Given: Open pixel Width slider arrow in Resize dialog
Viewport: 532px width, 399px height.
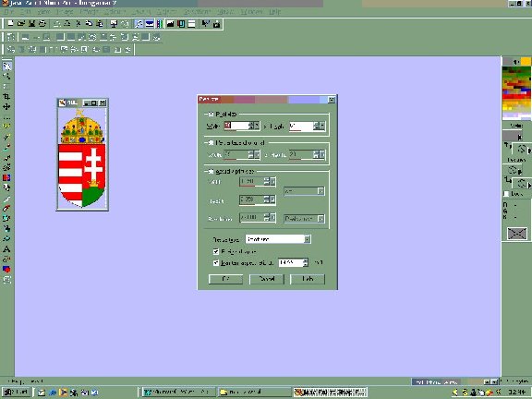Looking at the screenshot, I should pyautogui.click(x=257, y=126).
